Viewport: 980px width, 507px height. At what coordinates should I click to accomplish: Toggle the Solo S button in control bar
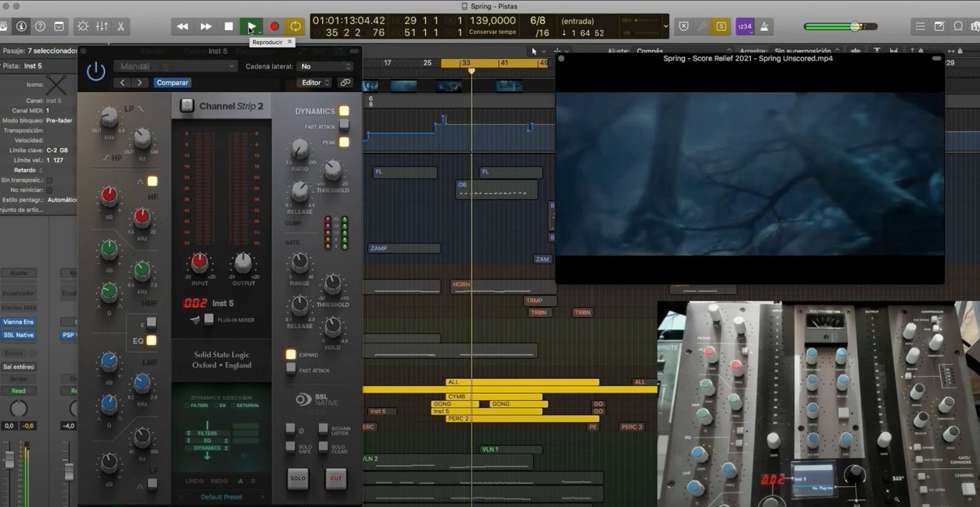[x=722, y=26]
